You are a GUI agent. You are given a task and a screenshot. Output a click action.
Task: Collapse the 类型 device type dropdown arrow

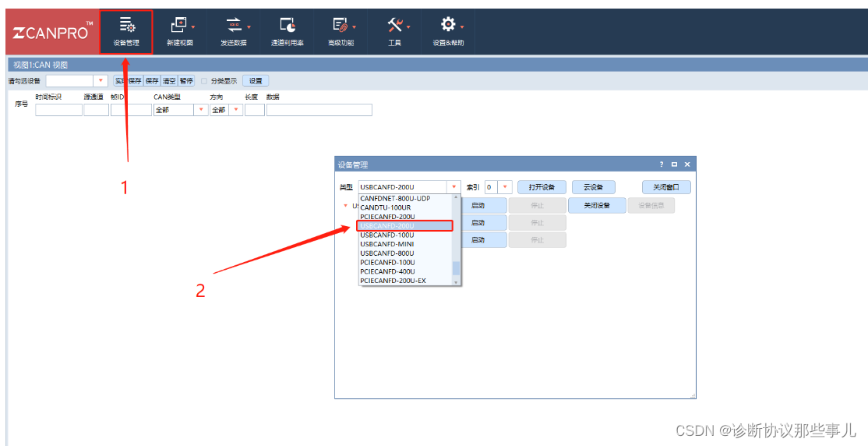pos(454,187)
